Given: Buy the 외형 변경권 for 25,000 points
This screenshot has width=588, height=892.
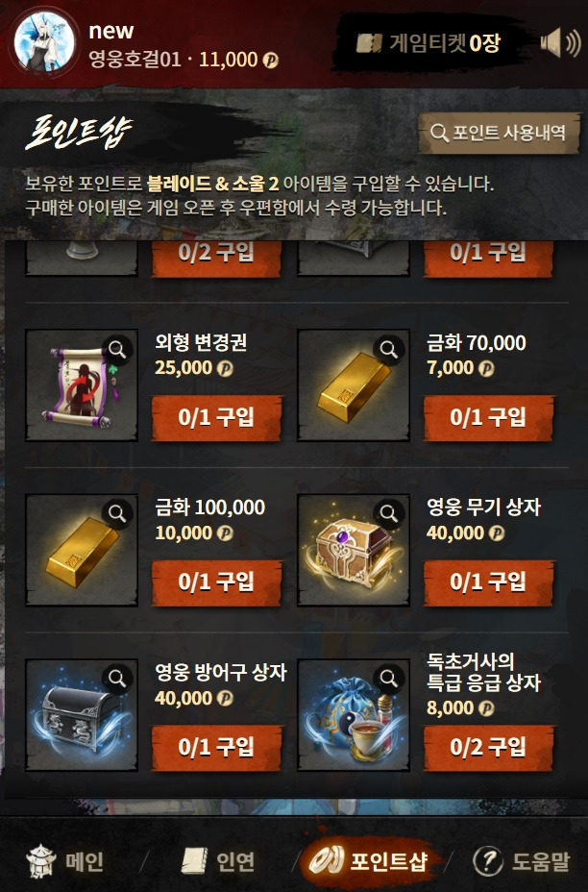Looking at the screenshot, I should [x=216, y=418].
